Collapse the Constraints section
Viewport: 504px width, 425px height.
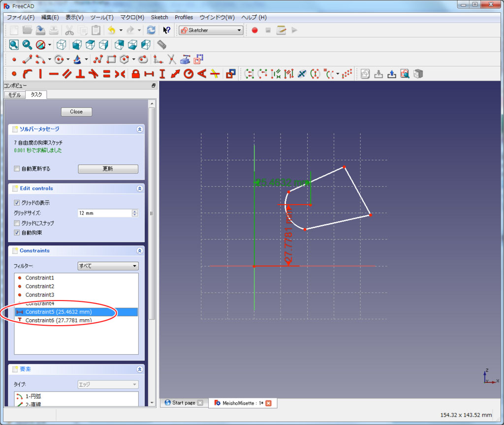click(139, 250)
